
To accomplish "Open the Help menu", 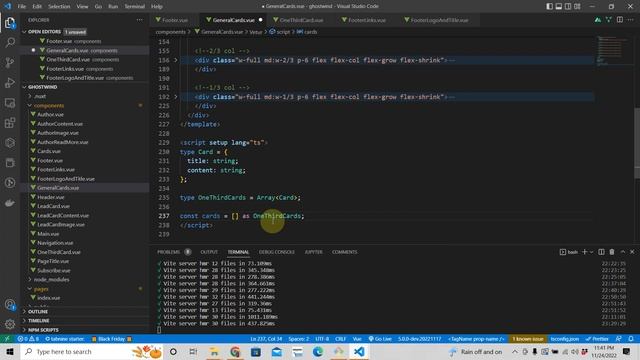I will (x=157, y=7).
